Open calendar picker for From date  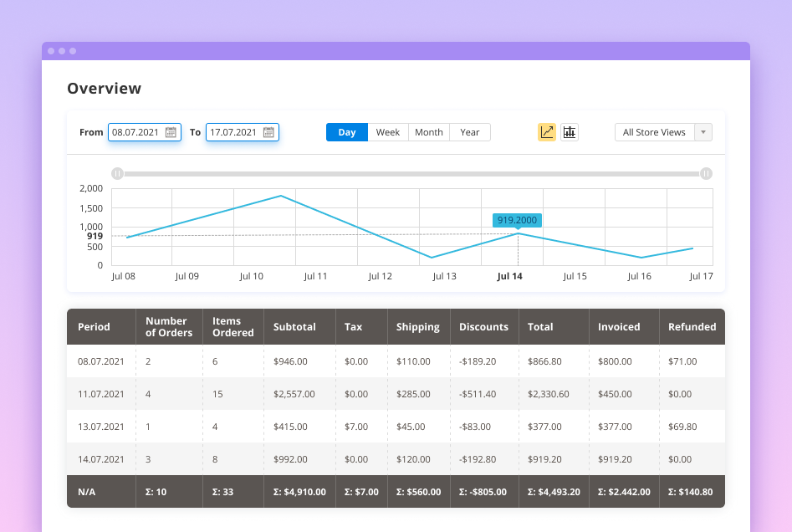click(x=171, y=131)
